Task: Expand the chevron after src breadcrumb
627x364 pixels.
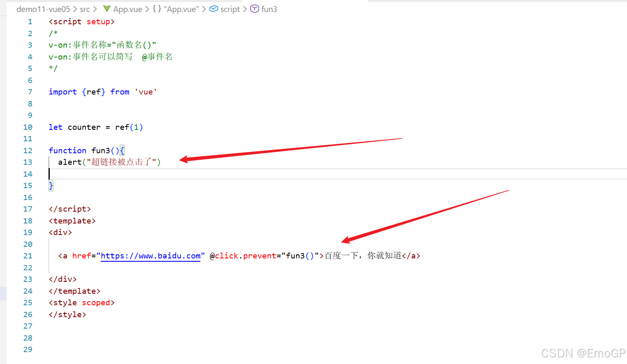Action: point(95,9)
